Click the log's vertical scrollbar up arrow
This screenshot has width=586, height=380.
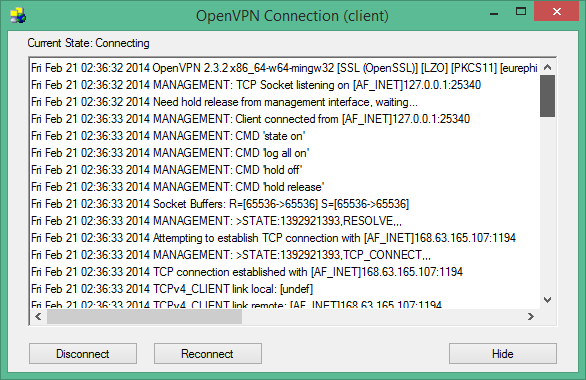(x=548, y=68)
